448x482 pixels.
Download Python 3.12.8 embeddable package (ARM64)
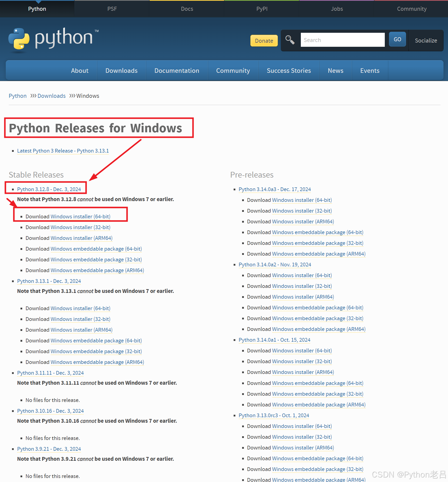[97, 270]
